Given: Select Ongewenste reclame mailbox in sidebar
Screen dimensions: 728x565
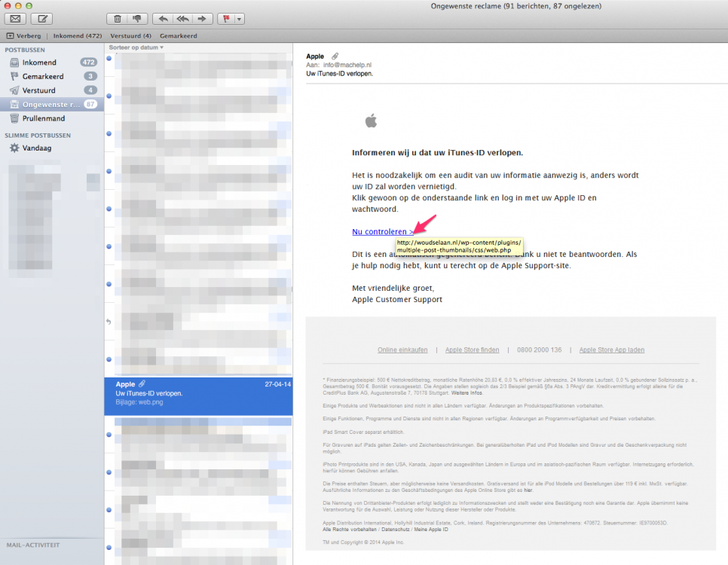Looking at the screenshot, I should 52,105.
